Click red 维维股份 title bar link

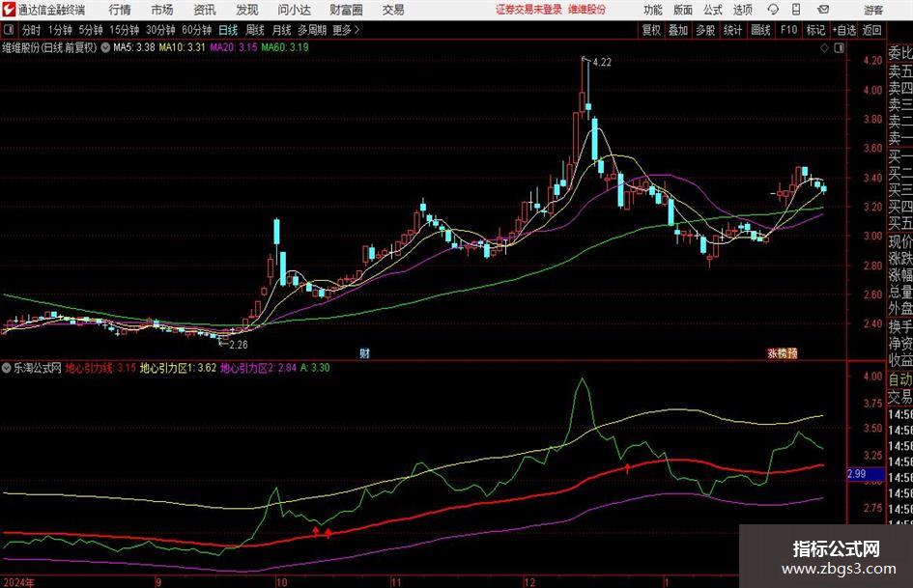(586, 10)
